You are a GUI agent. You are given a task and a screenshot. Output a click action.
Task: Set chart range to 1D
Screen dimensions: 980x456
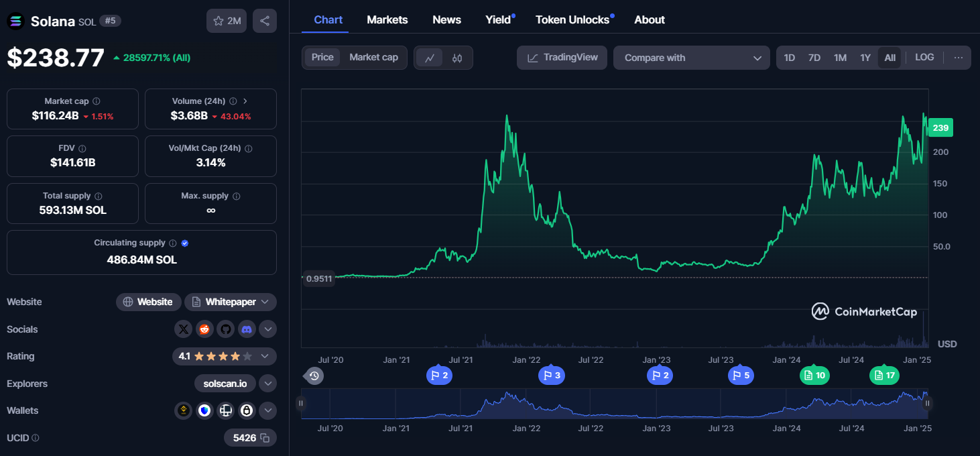point(790,58)
